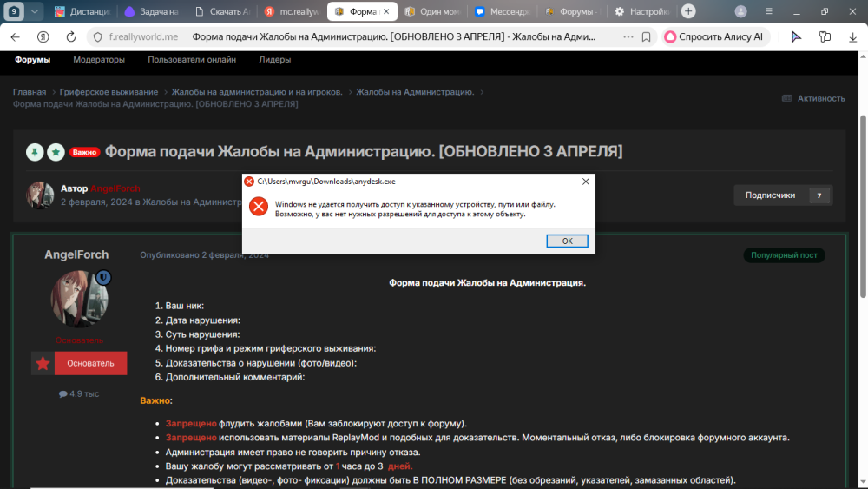Screen dimensions: 868x489
Task: Open AngelForch name in post sidebar
Action: click(76, 254)
